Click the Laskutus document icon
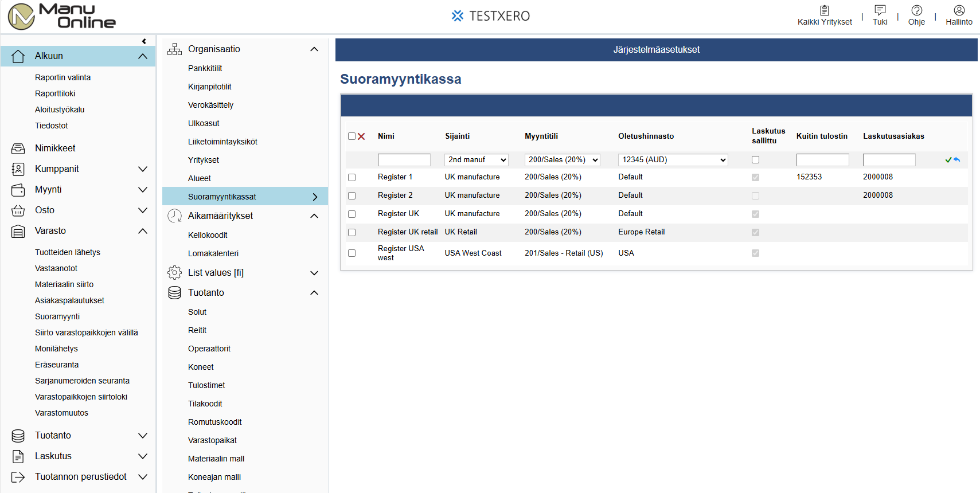Viewport: 980px width, 493px height. point(18,456)
